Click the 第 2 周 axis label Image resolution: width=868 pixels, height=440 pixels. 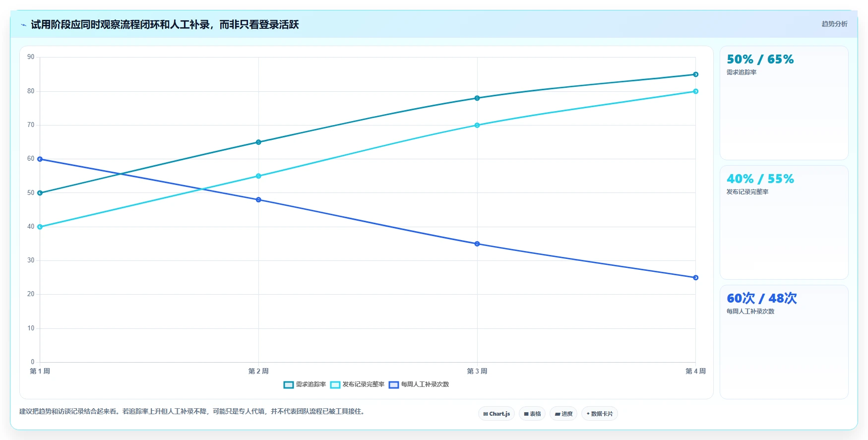[258, 371]
